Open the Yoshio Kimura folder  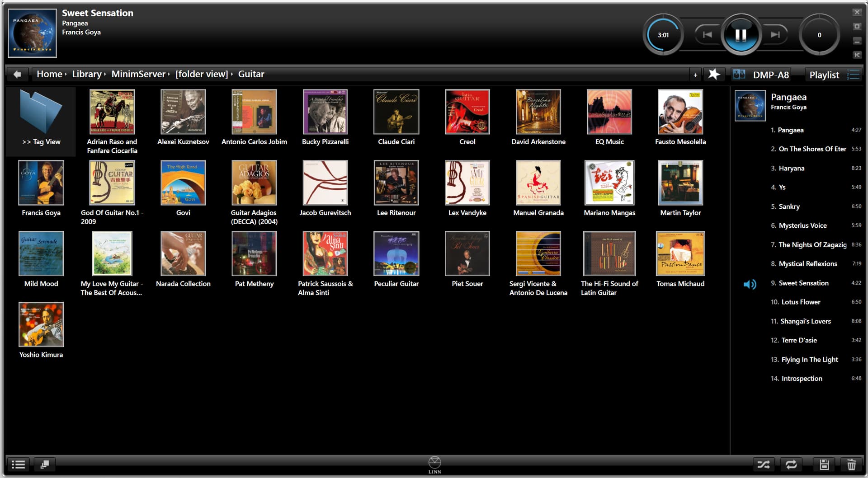click(41, 330)
